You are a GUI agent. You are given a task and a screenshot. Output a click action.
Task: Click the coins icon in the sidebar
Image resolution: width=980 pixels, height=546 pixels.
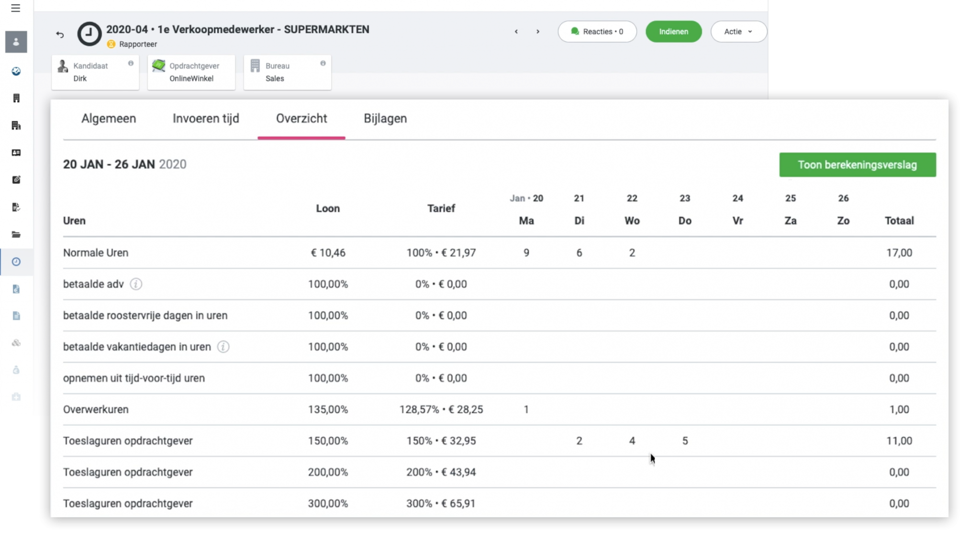(x=16, y=342)
